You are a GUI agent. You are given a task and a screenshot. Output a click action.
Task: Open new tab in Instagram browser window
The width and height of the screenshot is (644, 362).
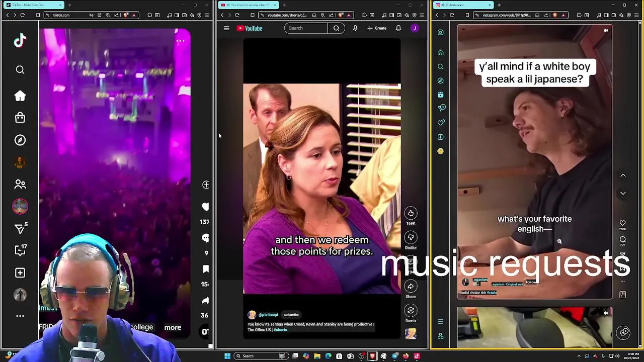(499, 5)
